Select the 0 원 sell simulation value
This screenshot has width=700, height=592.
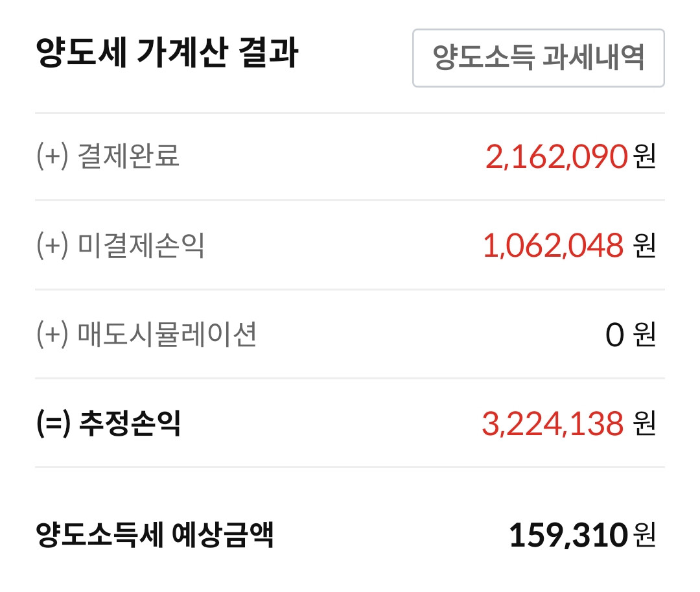coord(631,335)
